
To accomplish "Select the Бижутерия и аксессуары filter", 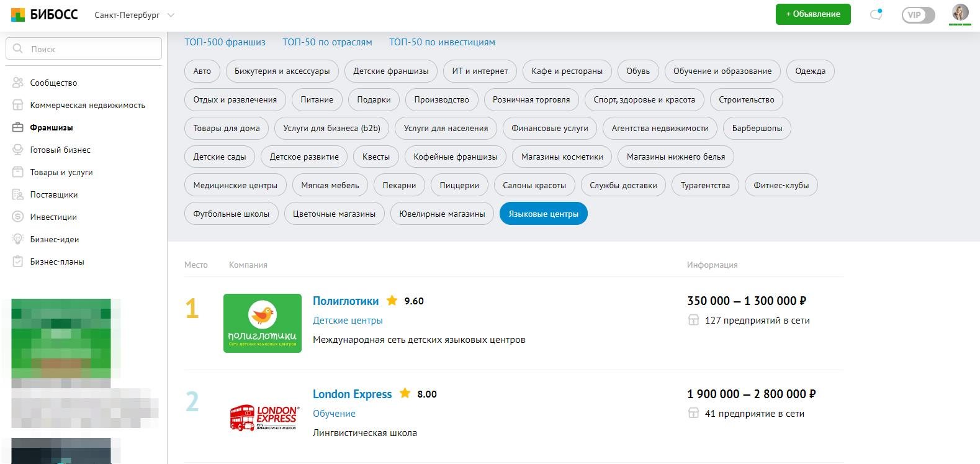I will coord(282,71).
